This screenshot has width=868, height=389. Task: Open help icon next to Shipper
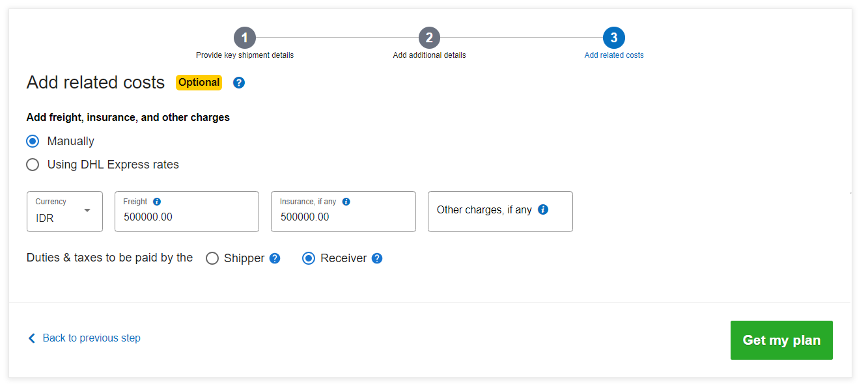pyautogui.click(x=275, y=258)
